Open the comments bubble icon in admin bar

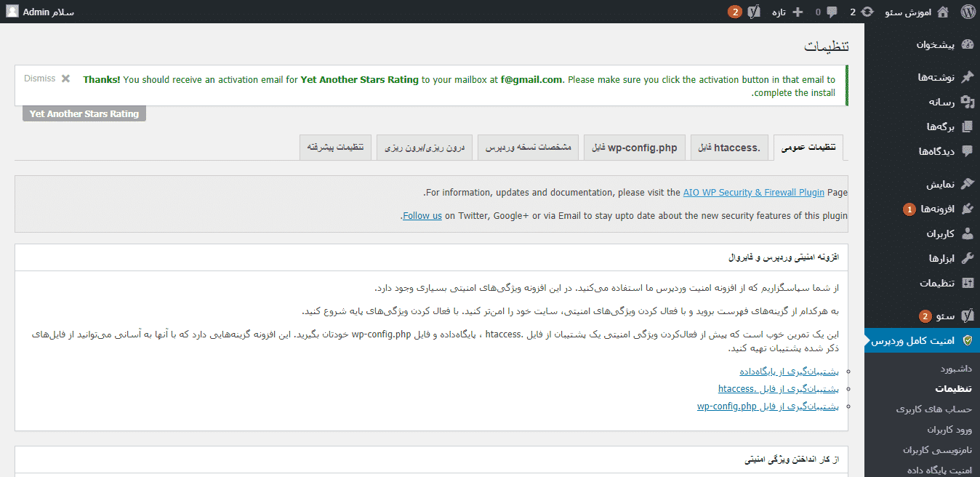[832, 12]
